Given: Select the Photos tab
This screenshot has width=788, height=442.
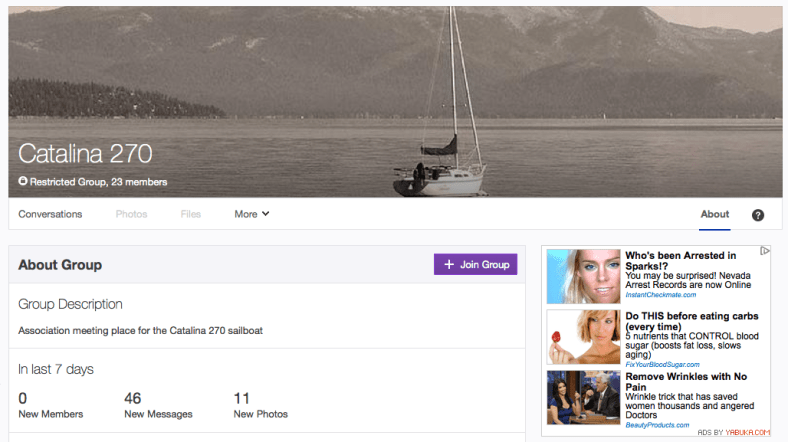Looking at the screenshot, I should 131,214.
